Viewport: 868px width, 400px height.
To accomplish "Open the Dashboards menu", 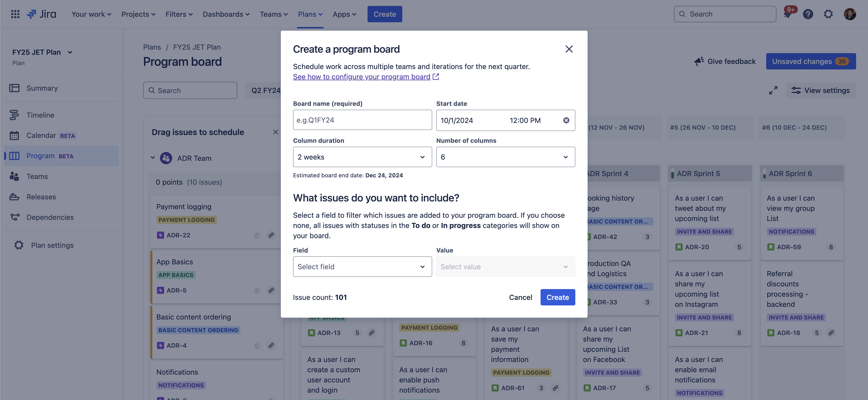I will (226, 14).
